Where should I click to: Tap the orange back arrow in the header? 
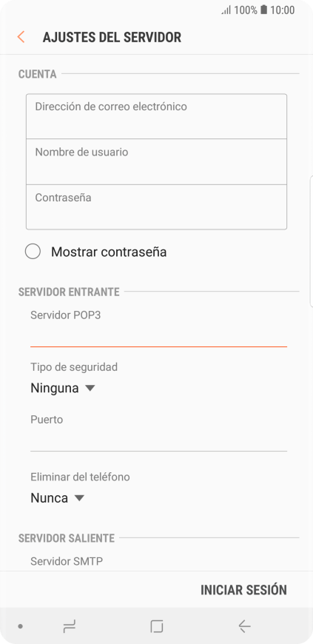pos(21,37)
